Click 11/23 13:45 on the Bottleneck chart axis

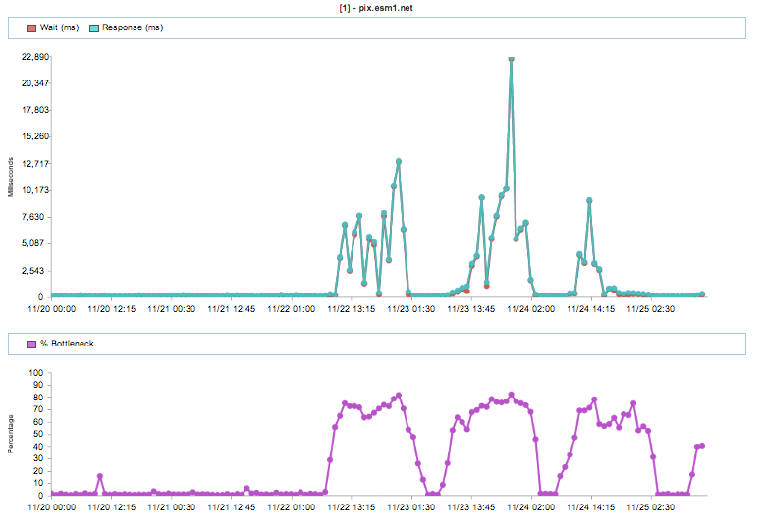click(471, 507)
